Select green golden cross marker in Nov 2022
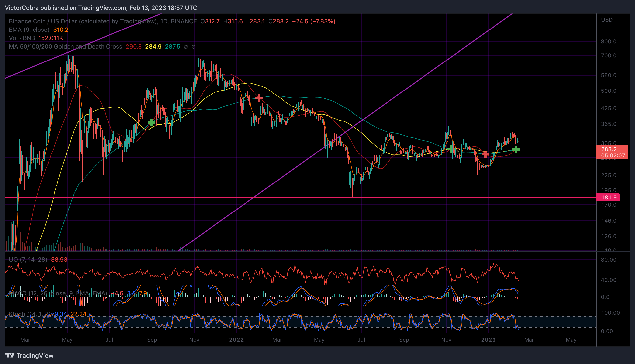Screen dimensions: 635x364 click(451, 149)
